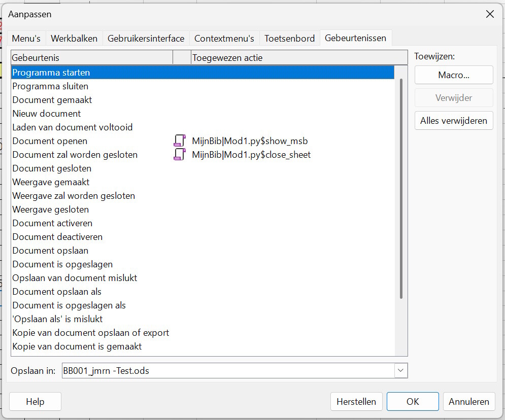Select the 'Document openen' event row
505x420 pixels.
click(50, 141)
